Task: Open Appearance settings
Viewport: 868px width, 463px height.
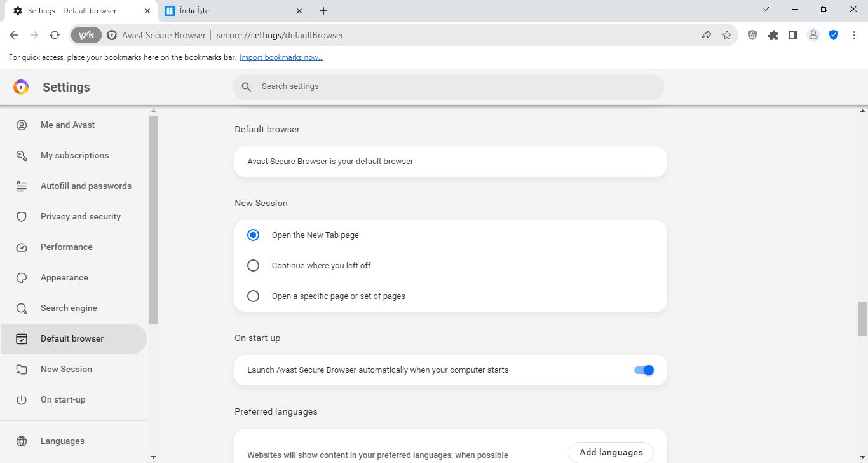Action: click(64, 277)
